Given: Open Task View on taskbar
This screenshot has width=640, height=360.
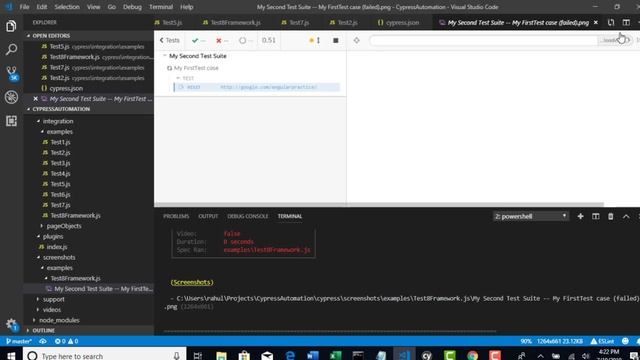Looking at the screenshot, I should [x=198, y=356].
